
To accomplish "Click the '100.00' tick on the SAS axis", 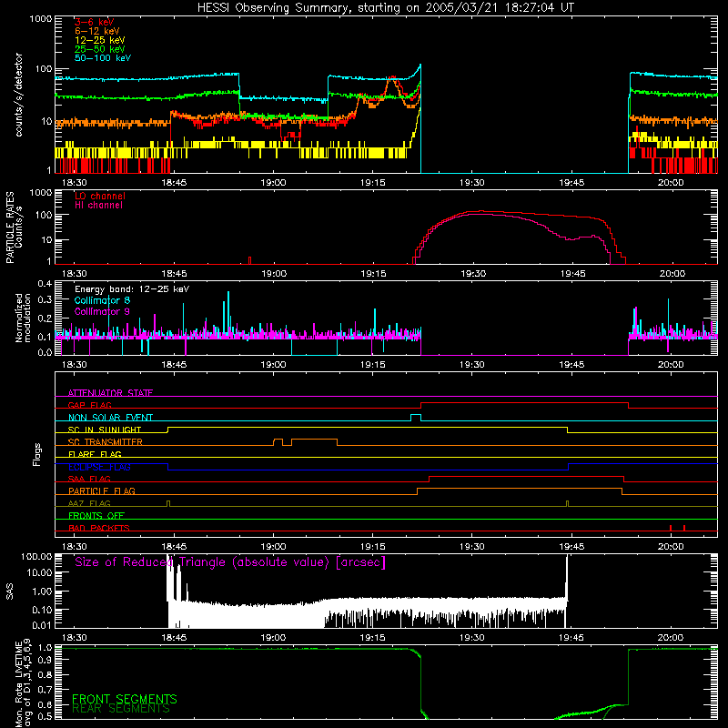I will pos(36,557).
